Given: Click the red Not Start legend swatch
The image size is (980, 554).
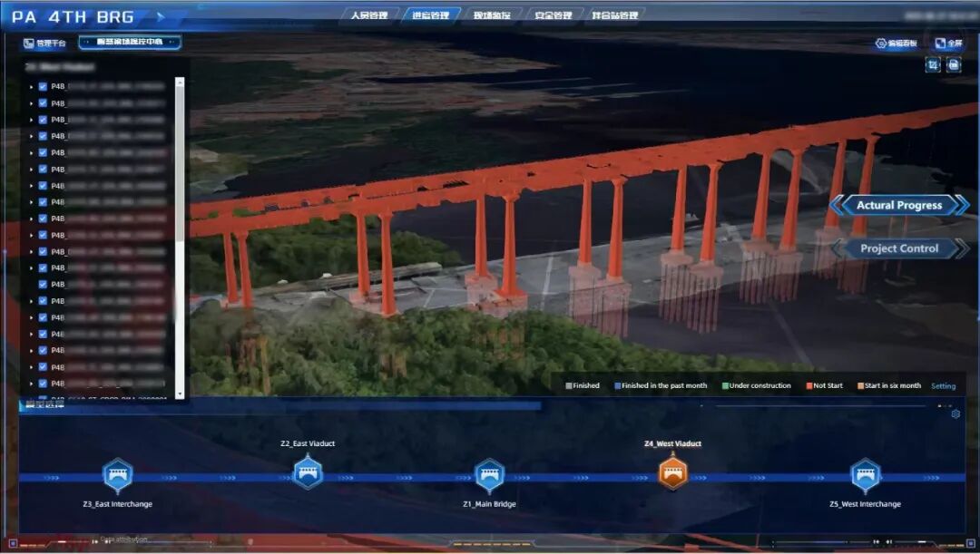Looking at the screenshot, I should pos(808,385).
